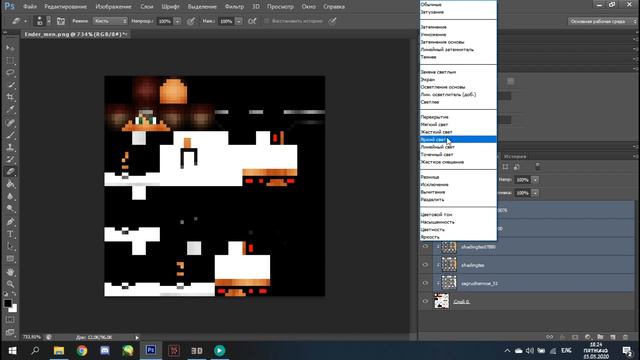Select the Horizontal Type tool
Viewport: 640px width, 360px height.
10,234
